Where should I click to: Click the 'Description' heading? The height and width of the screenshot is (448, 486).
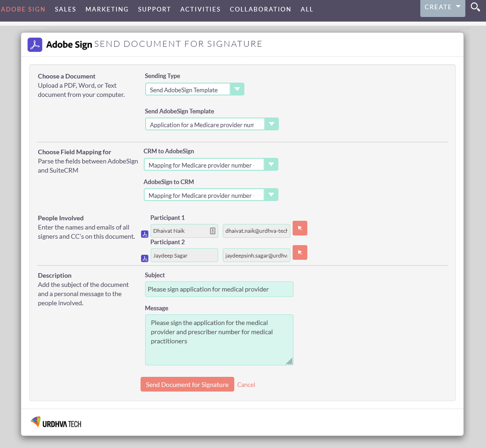55,275
